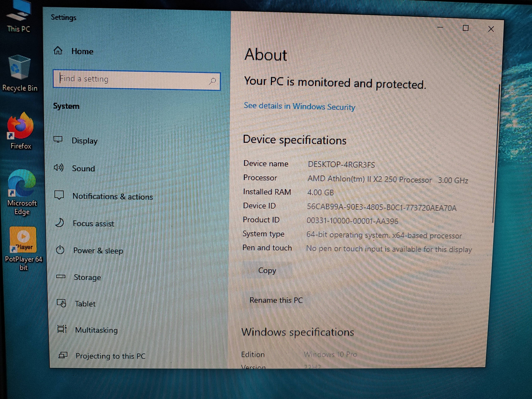Open Display settings via monitor icon
The height and width of the screenshot is (399, 532).
coord(58,139)
